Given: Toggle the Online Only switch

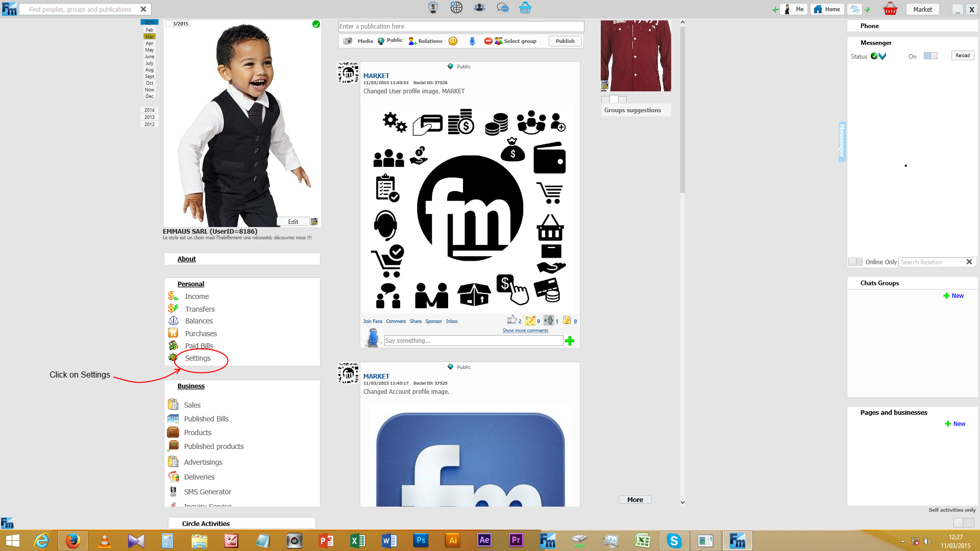Looking at the screenshot, I should click(855, 262).
